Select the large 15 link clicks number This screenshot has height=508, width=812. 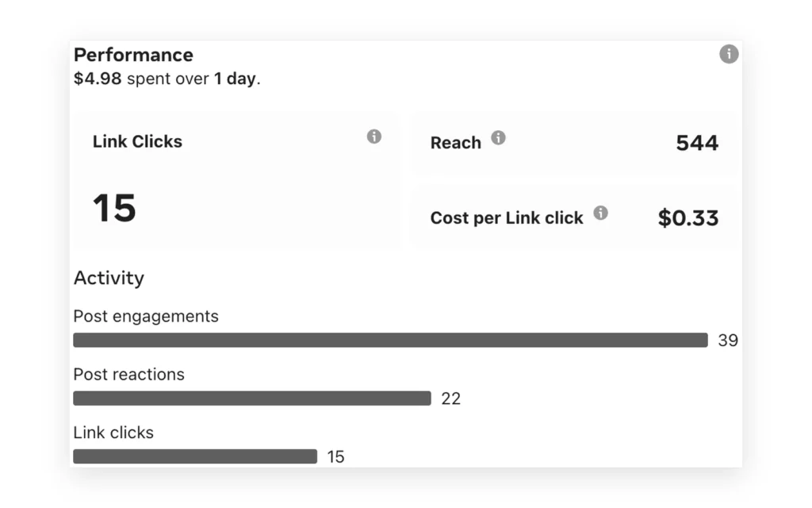pos(114,209)
